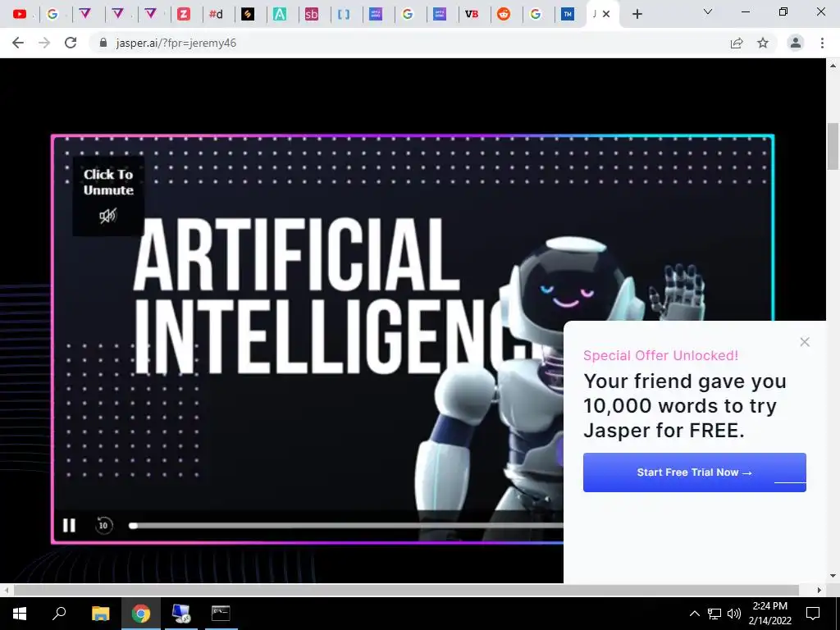Open Chrome three-dot menu
The image size is (840, 630).
[x=822, y=43]
